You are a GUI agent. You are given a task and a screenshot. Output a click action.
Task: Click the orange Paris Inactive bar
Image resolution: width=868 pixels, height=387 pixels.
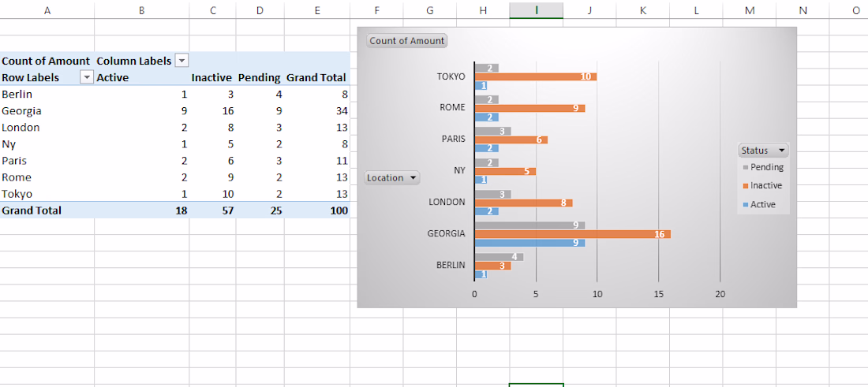click(511, 140)
